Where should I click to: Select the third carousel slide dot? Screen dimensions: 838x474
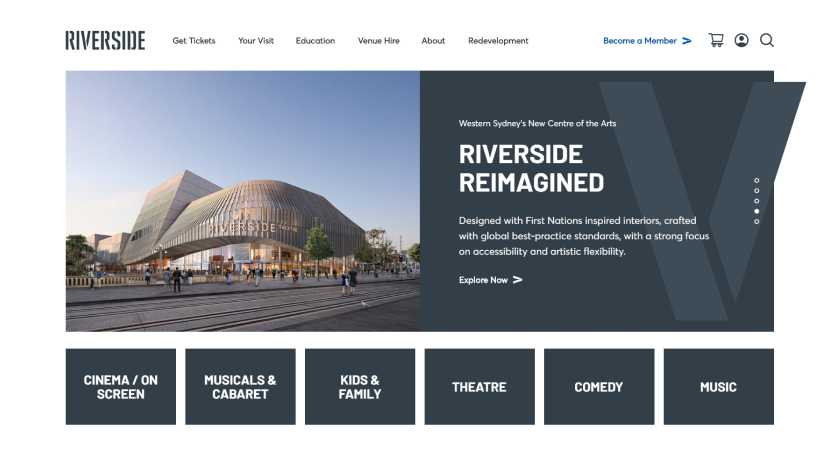click(756, 201)
